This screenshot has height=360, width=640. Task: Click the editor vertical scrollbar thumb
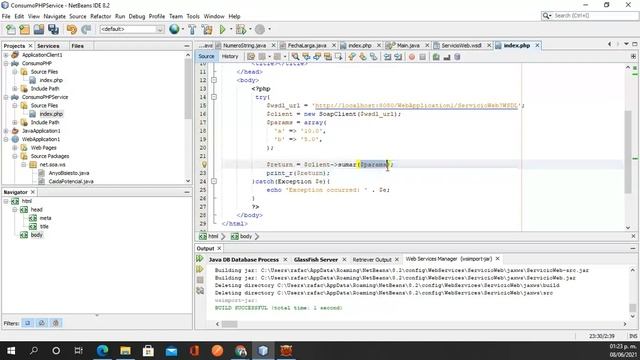coord(628,151)
